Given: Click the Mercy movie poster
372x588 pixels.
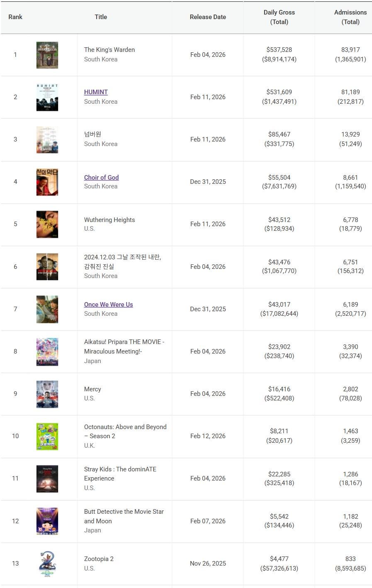Looking at the screenshot, I should [x=47, y=394].
